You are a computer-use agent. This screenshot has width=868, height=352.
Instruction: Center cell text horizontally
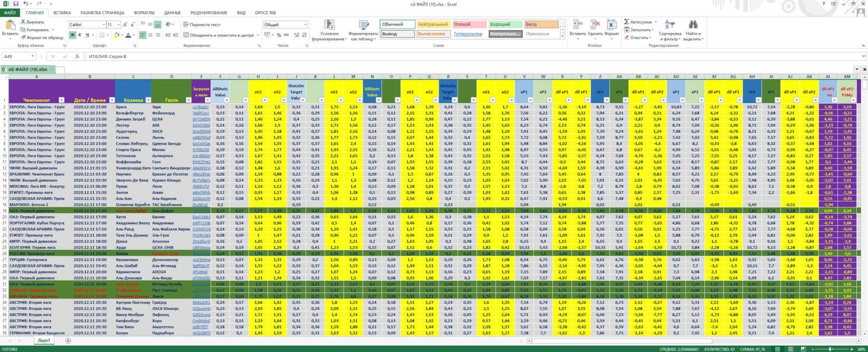(150, 35)
